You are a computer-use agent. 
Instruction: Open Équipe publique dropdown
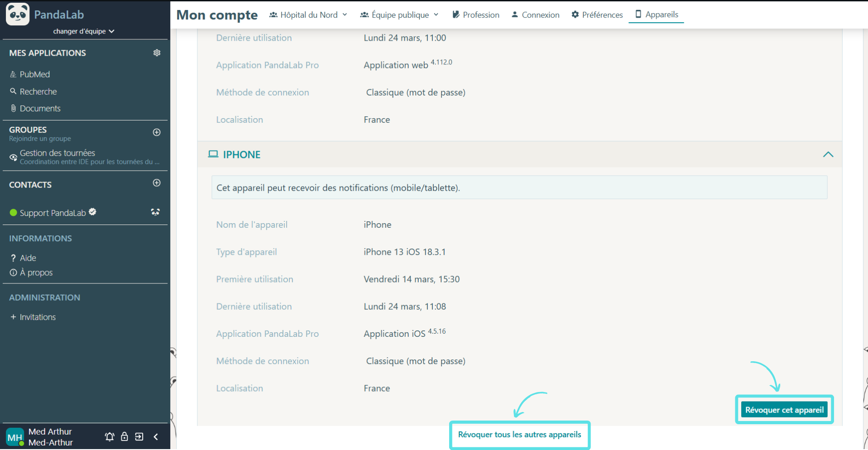(399, 15)
